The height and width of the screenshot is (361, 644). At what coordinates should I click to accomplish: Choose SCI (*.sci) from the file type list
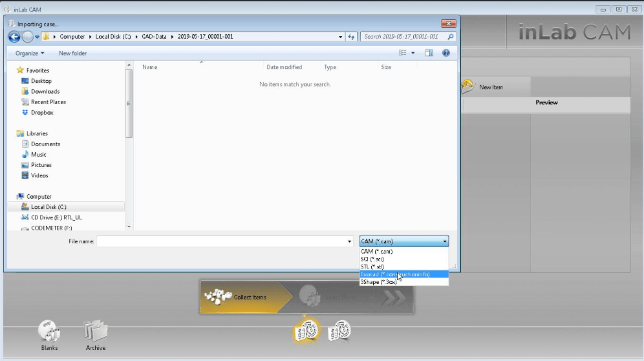click(x=404, y=259)
